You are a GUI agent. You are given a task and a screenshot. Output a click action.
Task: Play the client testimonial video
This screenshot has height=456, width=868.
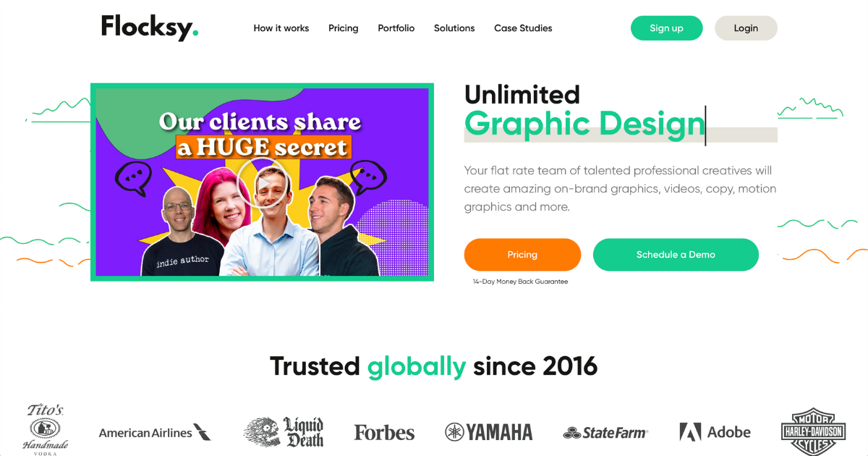[x=263, y=182]
